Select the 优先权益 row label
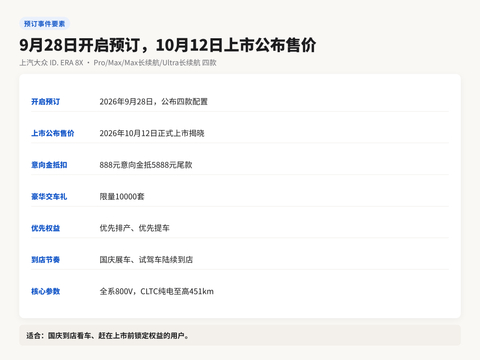 click(46, 228)
